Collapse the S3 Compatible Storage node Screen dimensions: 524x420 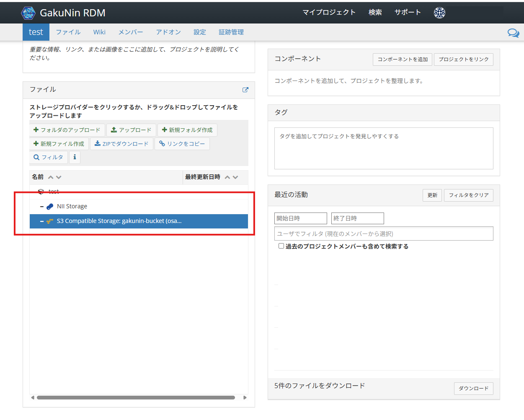point(42,221)
